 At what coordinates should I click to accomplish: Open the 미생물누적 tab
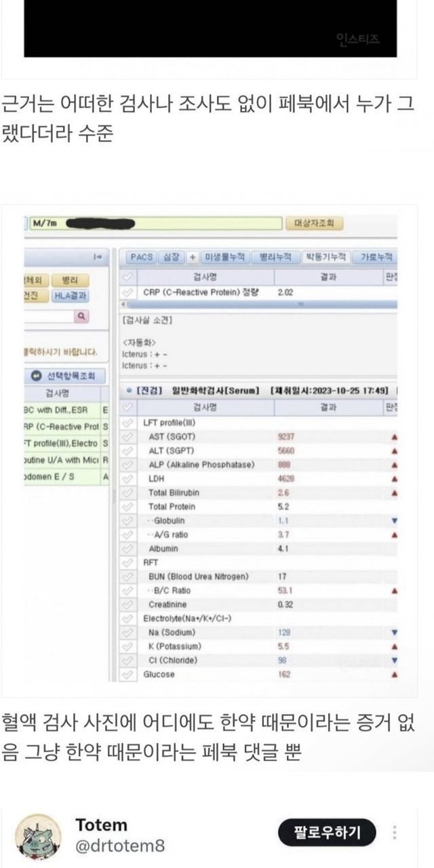[225, 257]
